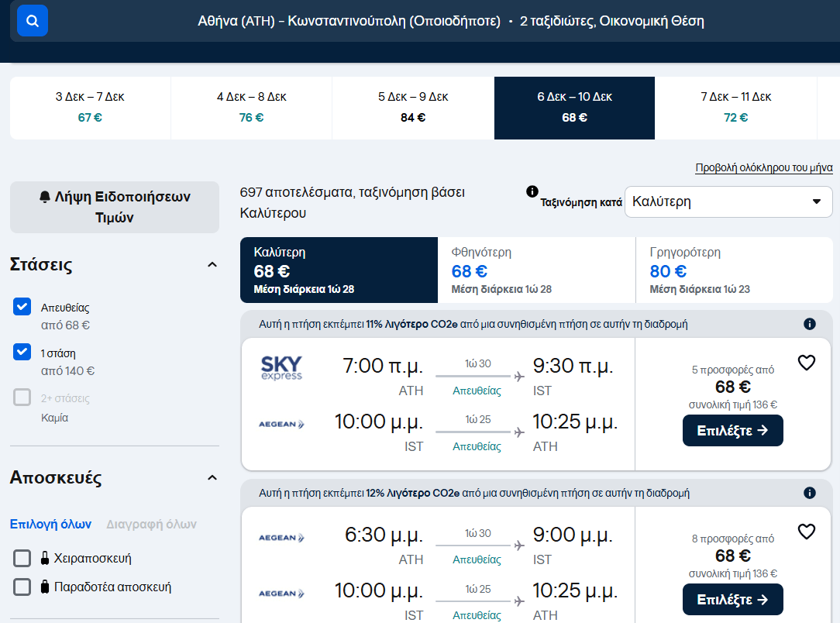Screen dimensions: 840x623
Task: Click the checked baggage suitcase icon
Action: click(45, 587)
